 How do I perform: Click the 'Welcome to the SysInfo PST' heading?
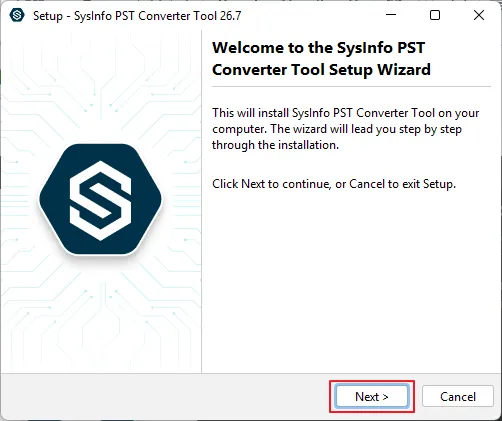(318, 48)
